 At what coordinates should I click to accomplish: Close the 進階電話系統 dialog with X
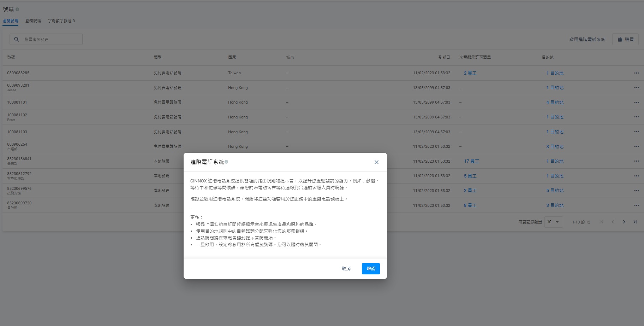376,162
